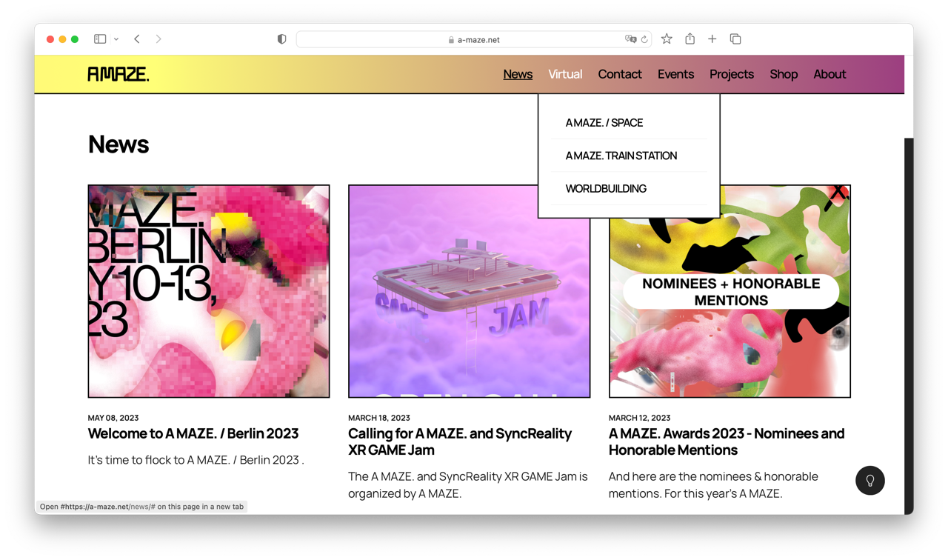Viewport: 948px width, 560px height.
Task: Open the Projects nav item
Action: coord(732,74)
